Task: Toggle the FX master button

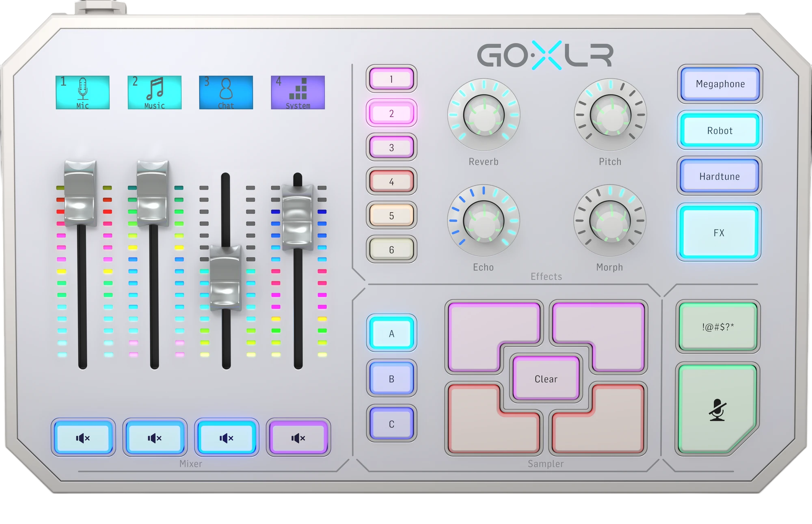Action: click(x=719, y=232)
